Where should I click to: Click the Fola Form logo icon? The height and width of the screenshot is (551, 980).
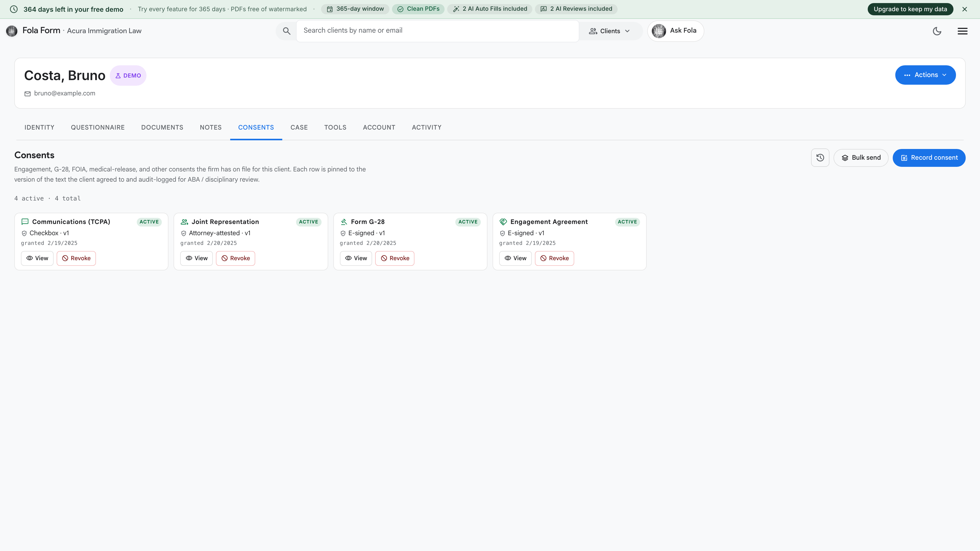click(x=12, y=31)
